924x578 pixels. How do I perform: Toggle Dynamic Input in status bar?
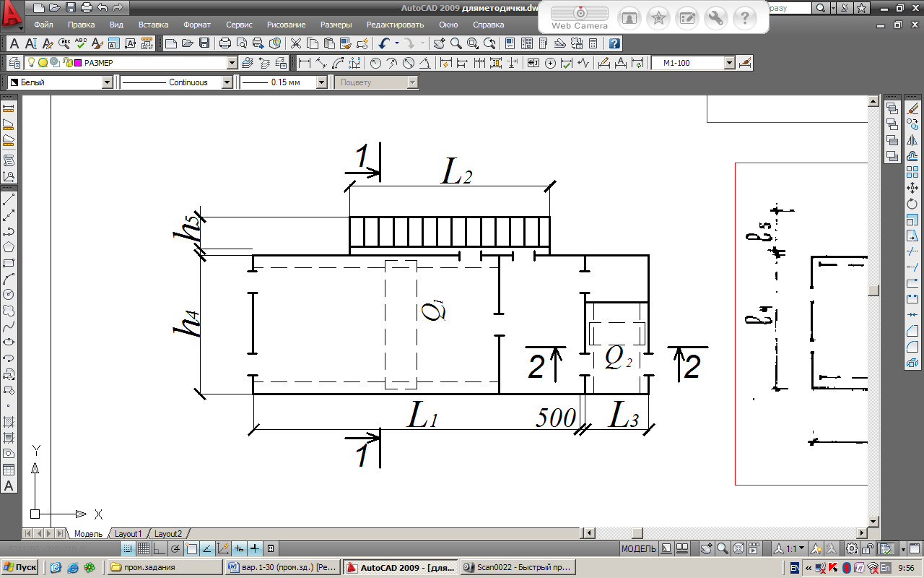[239, 548]
